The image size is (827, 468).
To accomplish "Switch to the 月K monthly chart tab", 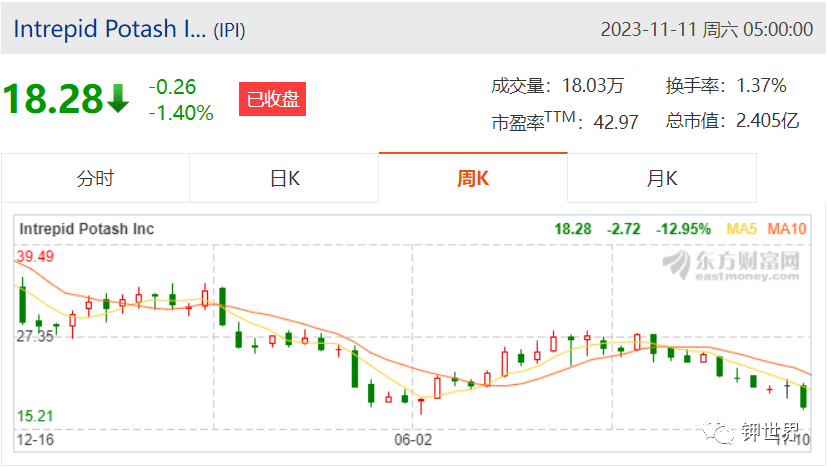I will (662, 178).
